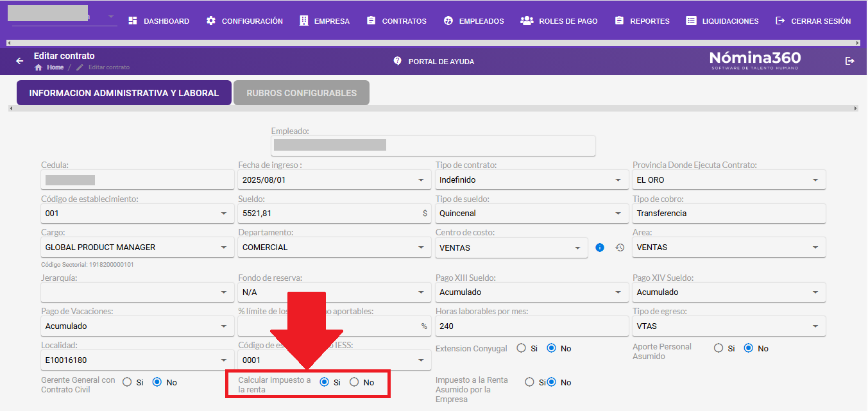Open the Empleados menu
Viewport: 868px width, 411px height.
(x=473, y=21)
